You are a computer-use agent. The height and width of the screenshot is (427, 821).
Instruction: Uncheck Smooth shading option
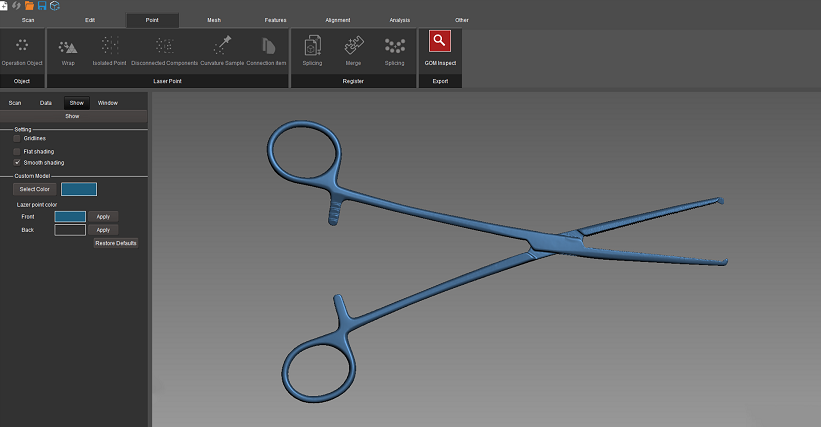[x=17, y=162]
